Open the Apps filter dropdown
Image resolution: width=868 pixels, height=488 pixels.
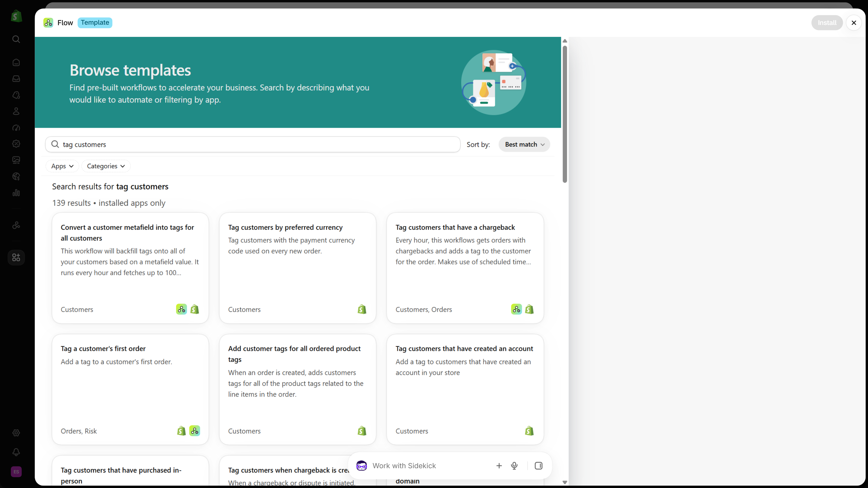[62, 166]
